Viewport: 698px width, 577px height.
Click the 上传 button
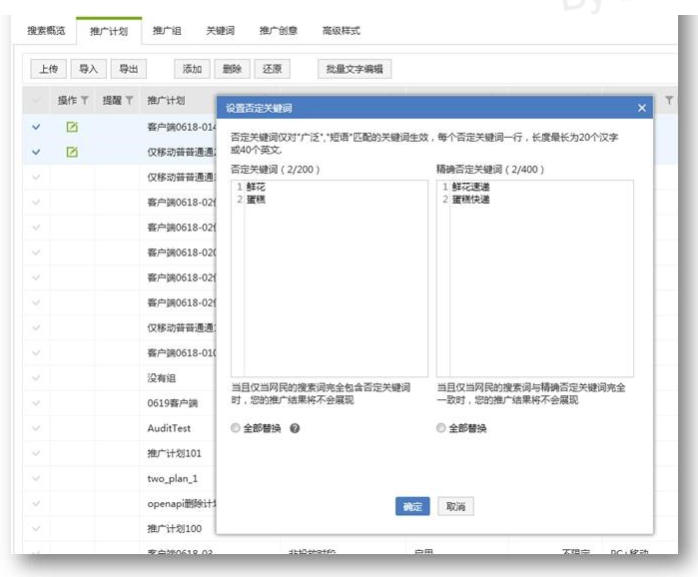(49, 69)
